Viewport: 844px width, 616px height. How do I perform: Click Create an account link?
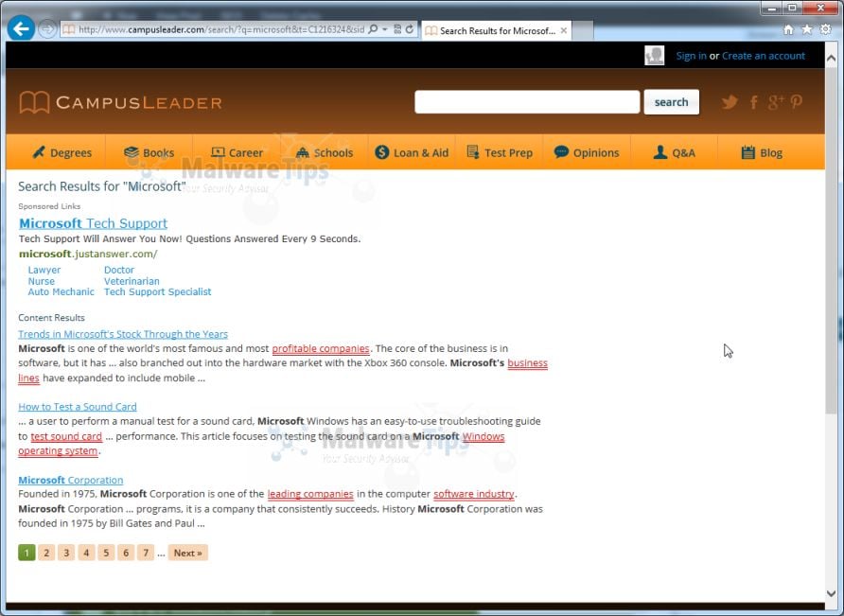pos(764,56)
